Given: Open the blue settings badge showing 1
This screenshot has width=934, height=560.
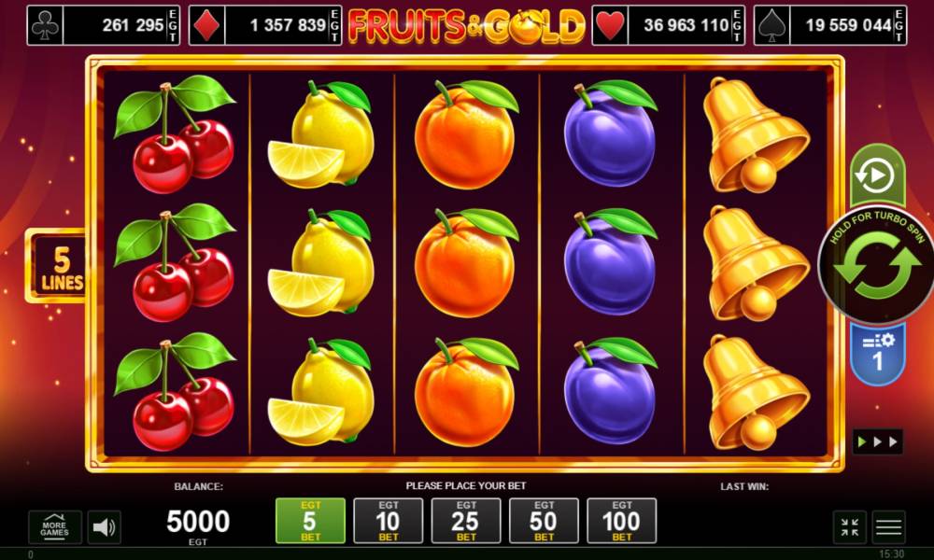Looking at the screenshot, I should click(877, 354).
